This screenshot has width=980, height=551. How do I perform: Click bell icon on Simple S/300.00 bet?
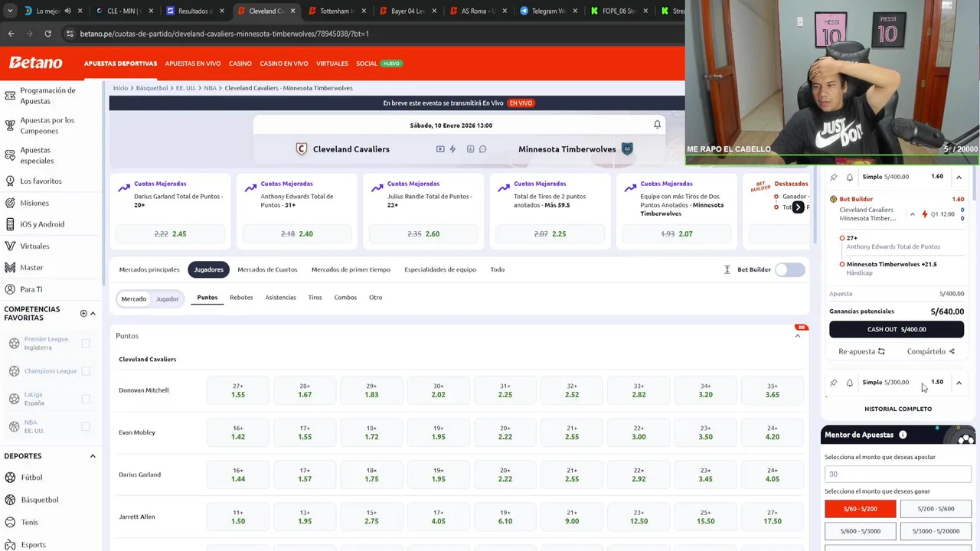(x=849, y=382)
